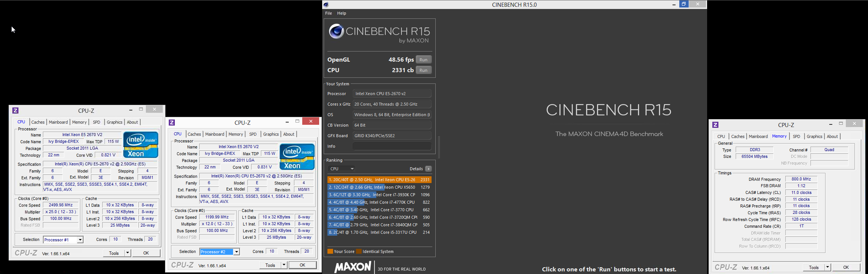
Task: Switch to Caches tab in Processor #2 window
Action: [x=194, y=134]
